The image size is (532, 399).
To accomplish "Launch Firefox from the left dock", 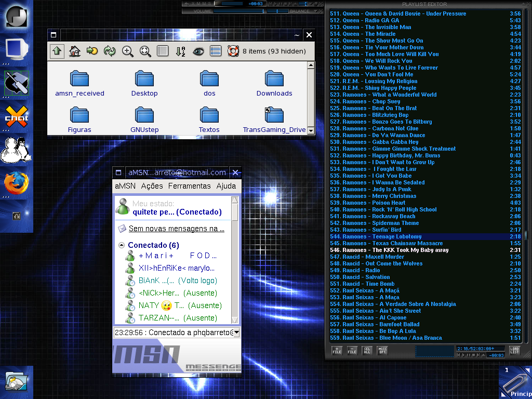I will [16, 183].
